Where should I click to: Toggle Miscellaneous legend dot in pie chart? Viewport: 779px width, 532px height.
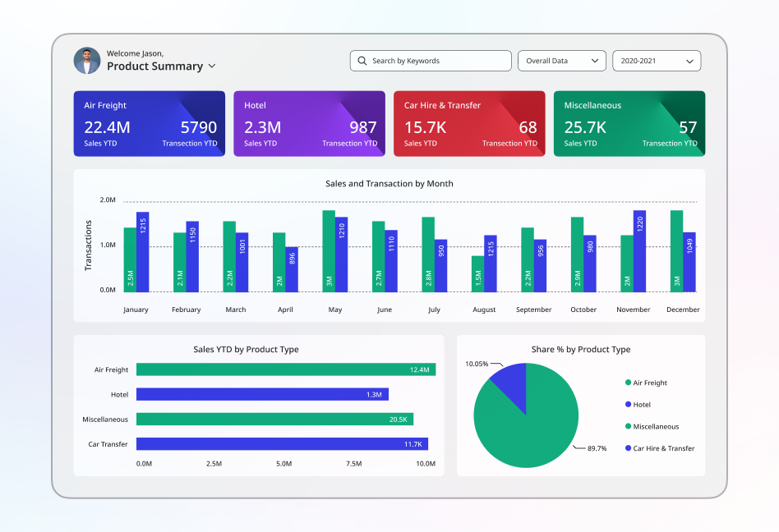tap(628, 426)
